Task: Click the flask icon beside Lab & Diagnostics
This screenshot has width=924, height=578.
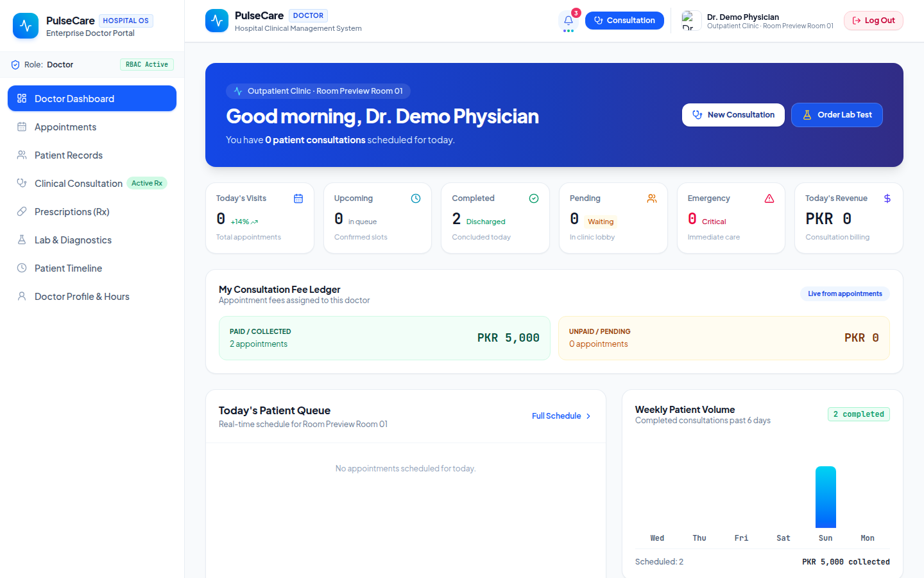Action: [22, 240]
